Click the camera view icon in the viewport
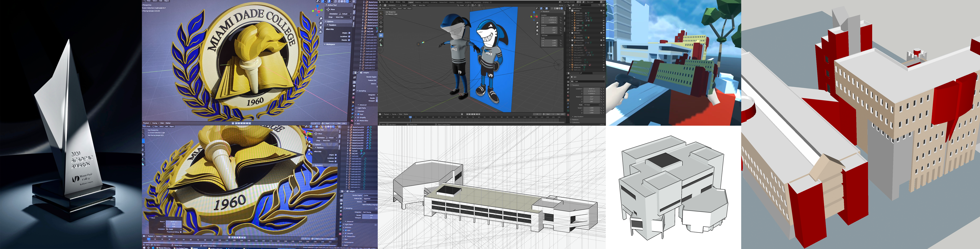 pyautogui.click(x=537, y=30)
